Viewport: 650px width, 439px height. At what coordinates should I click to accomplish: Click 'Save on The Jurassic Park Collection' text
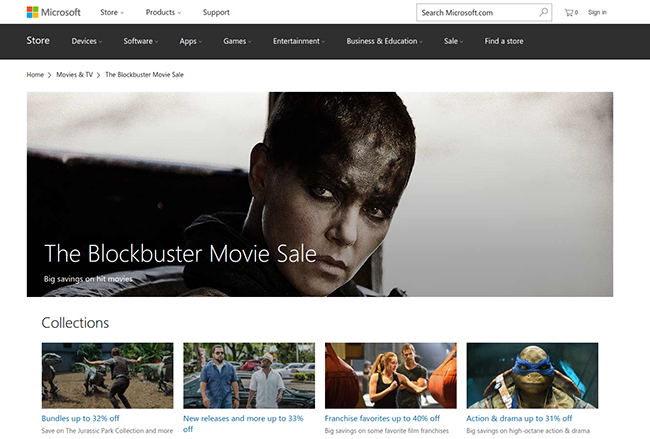(x=107, y=431)
